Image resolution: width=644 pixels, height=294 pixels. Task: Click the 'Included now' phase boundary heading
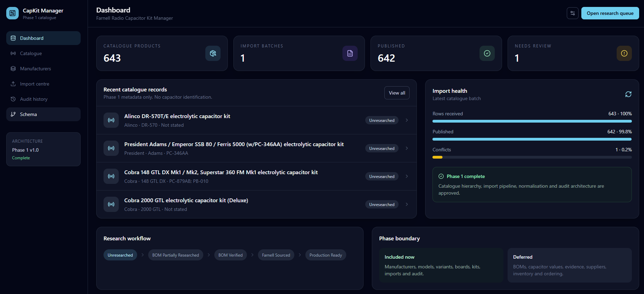400,257
